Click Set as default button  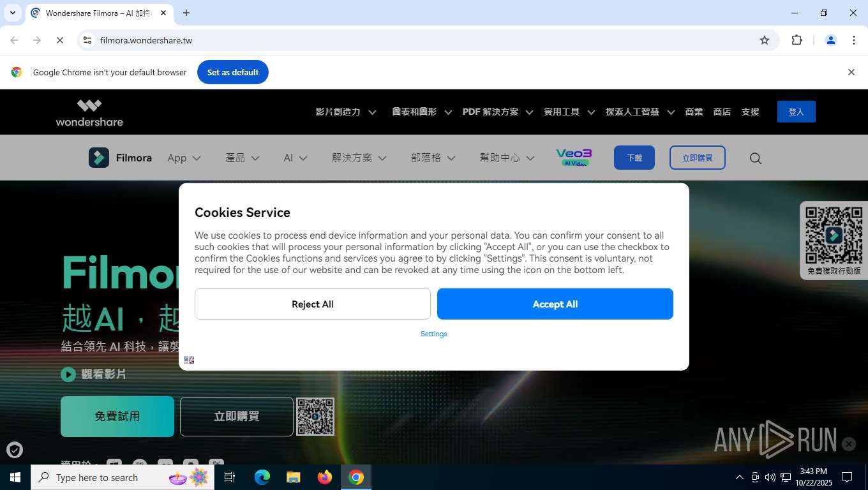pos(233,72)
